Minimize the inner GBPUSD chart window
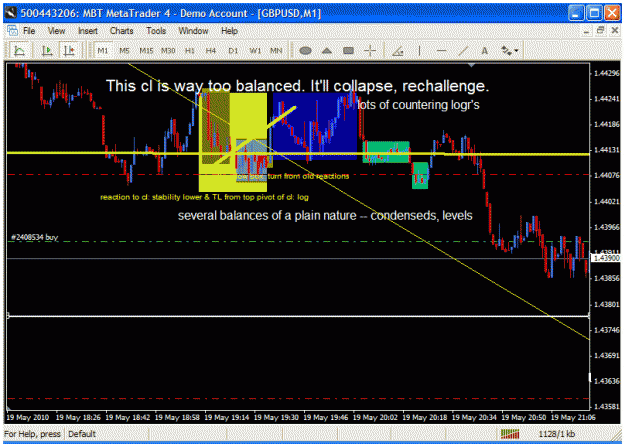625x444 pixels. (x=586, y=31)
